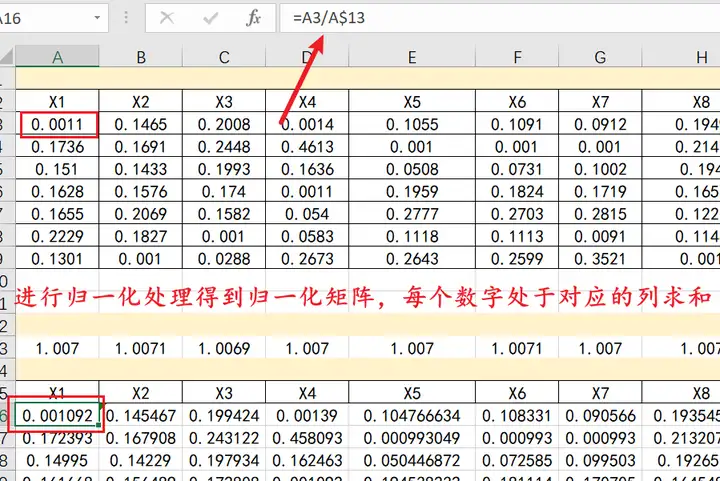This screenshot has width=720, height=481.
Task: Click the cancel X icon in formula bar
Action: pyautogui.click(x=167, y=18)
